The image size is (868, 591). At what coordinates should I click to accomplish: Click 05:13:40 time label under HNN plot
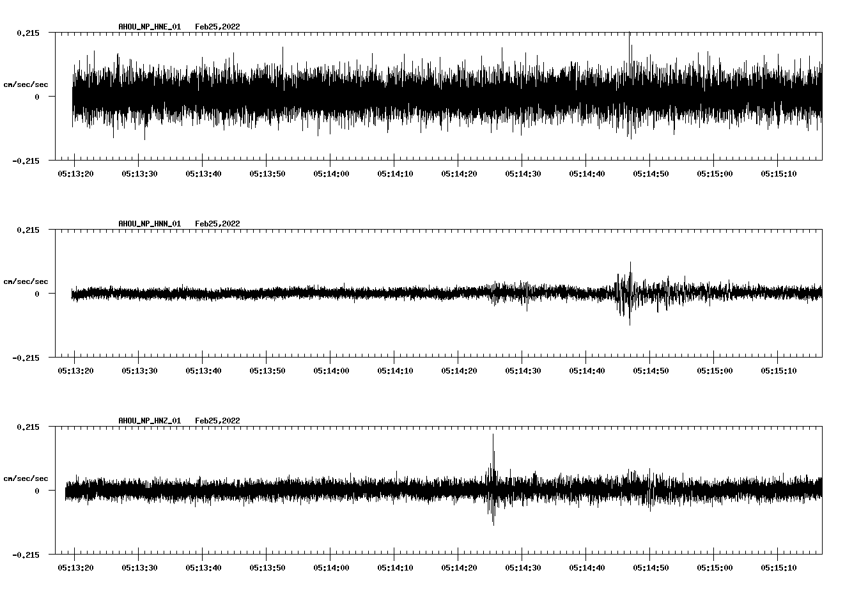[203, 370]
